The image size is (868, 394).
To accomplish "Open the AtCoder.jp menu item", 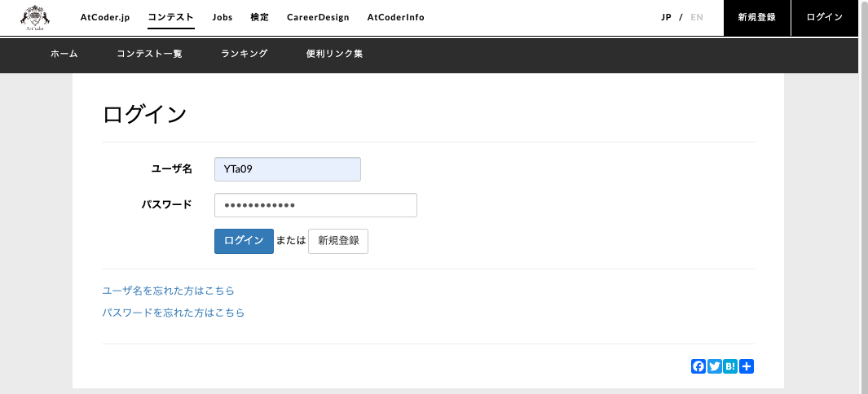I will pyautogui.click(x=105, y=17).
